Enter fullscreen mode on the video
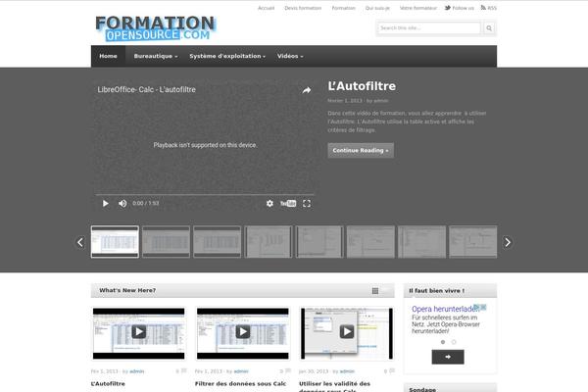The height and width of the screenshot is (392, 588). click(307, 203)
